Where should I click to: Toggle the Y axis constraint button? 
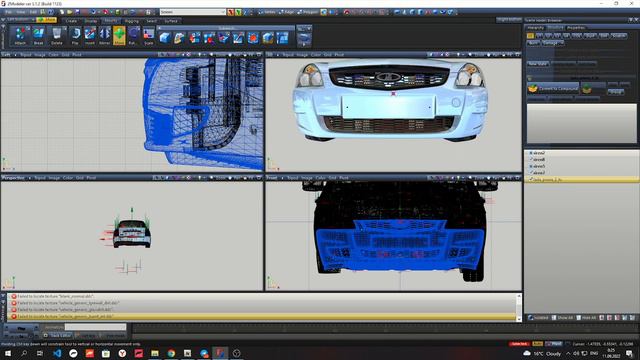pos(238,12)
